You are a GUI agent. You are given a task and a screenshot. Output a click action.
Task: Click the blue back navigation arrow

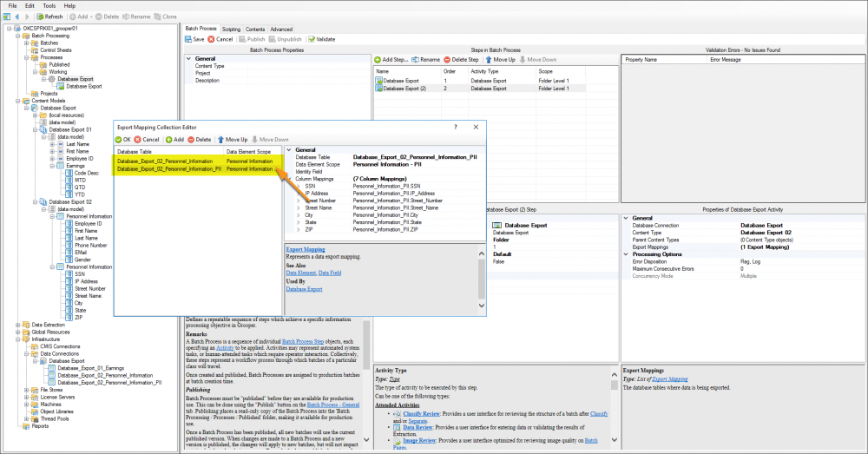(x=16, y=16)
